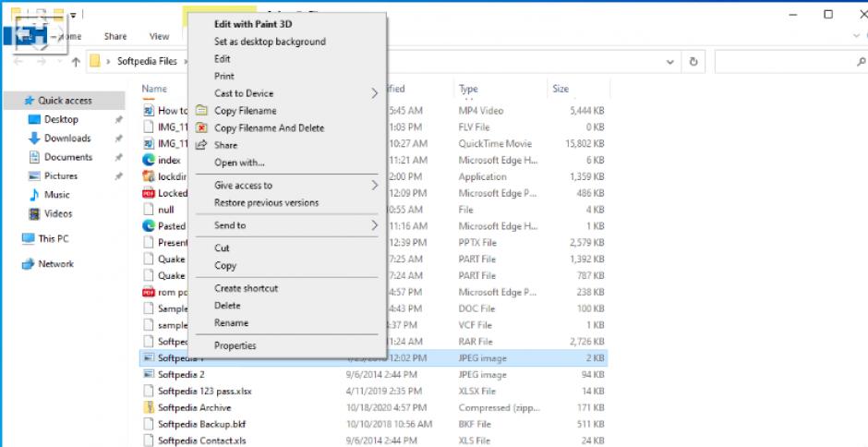The width and height of the screenshot is (868, 447).
Task: Choose Edit with Paint 3D
Action: coord(253,24)
